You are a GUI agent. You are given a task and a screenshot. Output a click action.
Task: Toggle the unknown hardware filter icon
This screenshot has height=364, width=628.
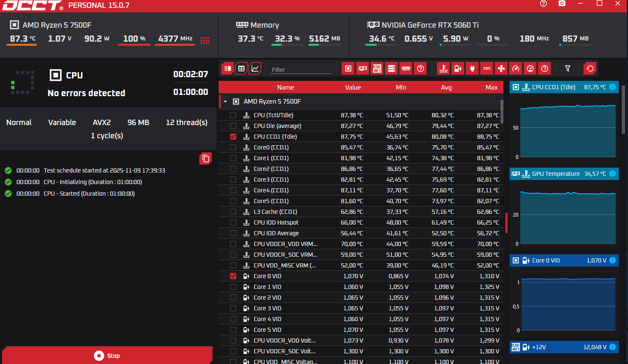[x=420, y=69]
